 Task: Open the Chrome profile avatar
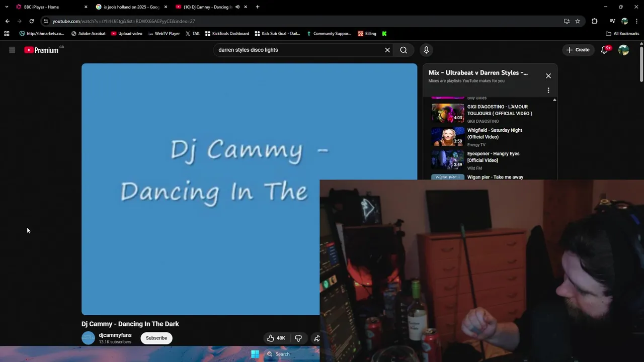click(x=624, y=21)
